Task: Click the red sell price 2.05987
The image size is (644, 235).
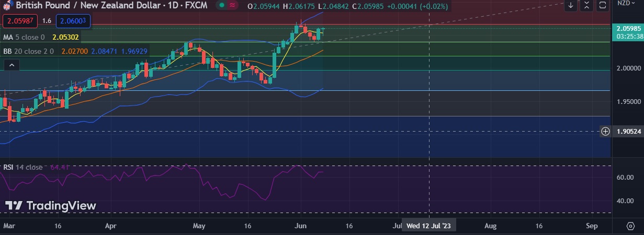Action: click(20, 21)
